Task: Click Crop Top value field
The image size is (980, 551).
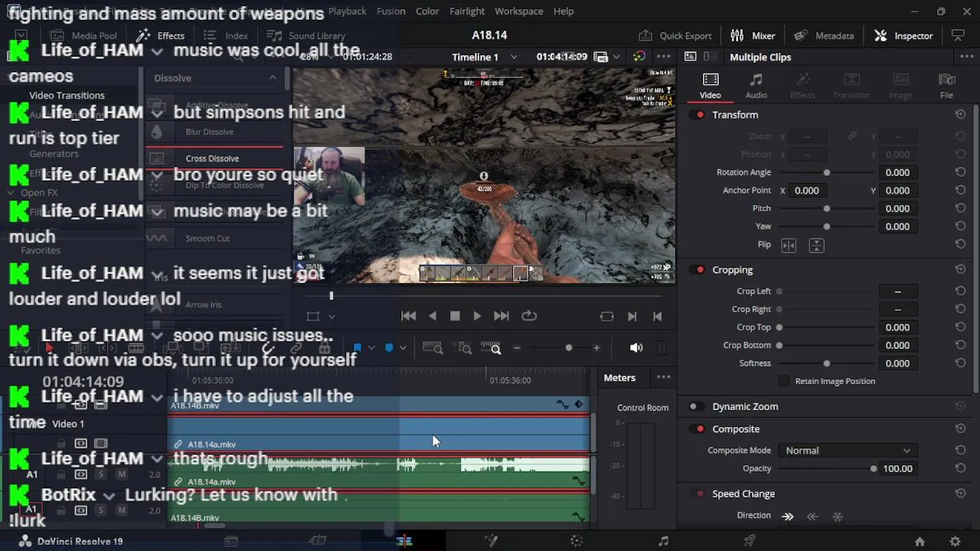Action: coord(897,327)
